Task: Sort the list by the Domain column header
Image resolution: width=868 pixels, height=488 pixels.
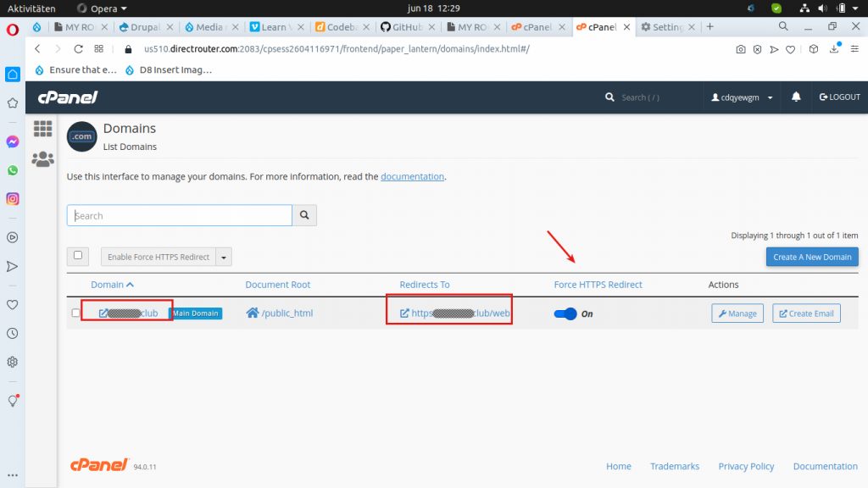Action: [112, 285]
